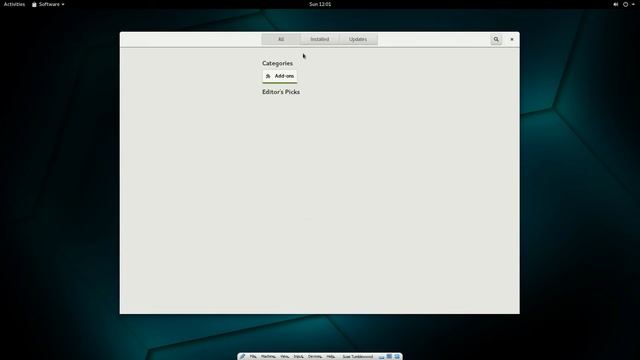The height and width of the screenshot is (360, 640).
Task: Click the Suse Tumbleweed label on the VirtualBox toolbar
Action: point(358,356)
